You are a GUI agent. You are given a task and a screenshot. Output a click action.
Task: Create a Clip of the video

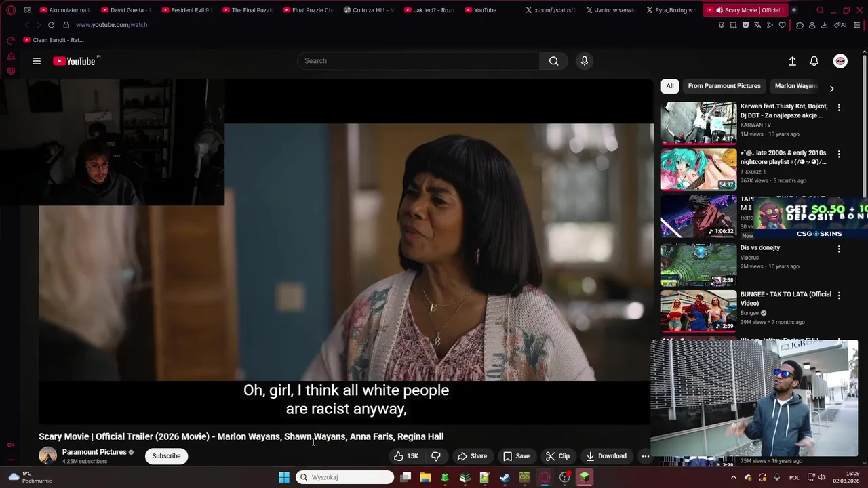point(557,456)
